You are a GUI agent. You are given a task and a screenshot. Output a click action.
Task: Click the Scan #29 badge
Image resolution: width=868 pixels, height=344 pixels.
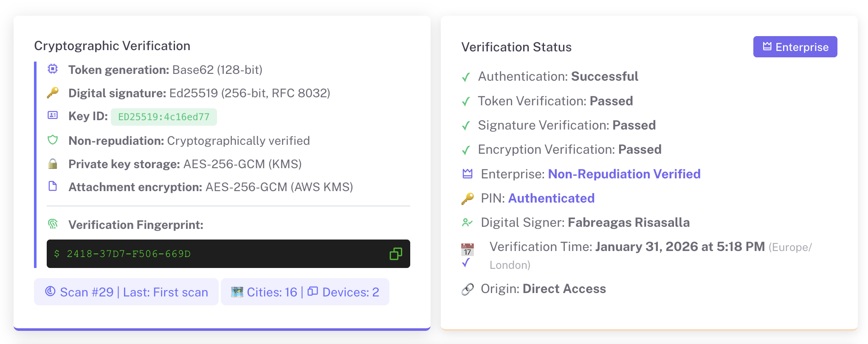(x=126, y=292)
